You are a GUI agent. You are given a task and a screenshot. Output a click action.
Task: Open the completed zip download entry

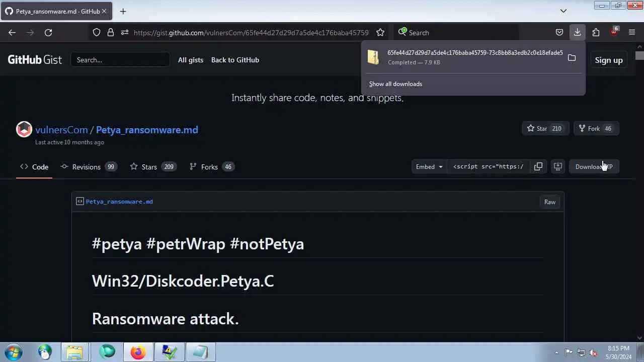[464, 57]
